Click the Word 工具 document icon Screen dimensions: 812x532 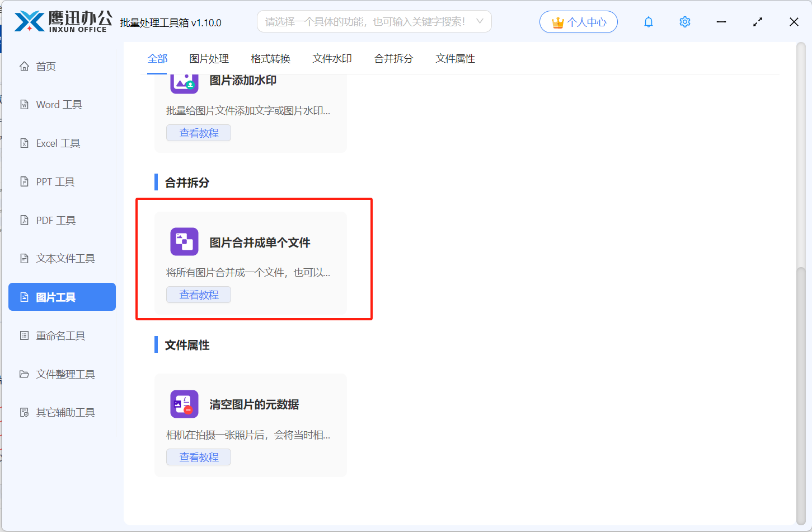(24, 104)
